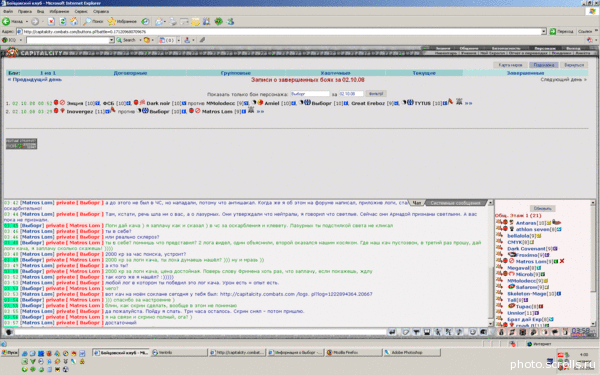Switch to the Завершенные battles tab
This screenshot has height=375, width=600.
pos(525,73)
